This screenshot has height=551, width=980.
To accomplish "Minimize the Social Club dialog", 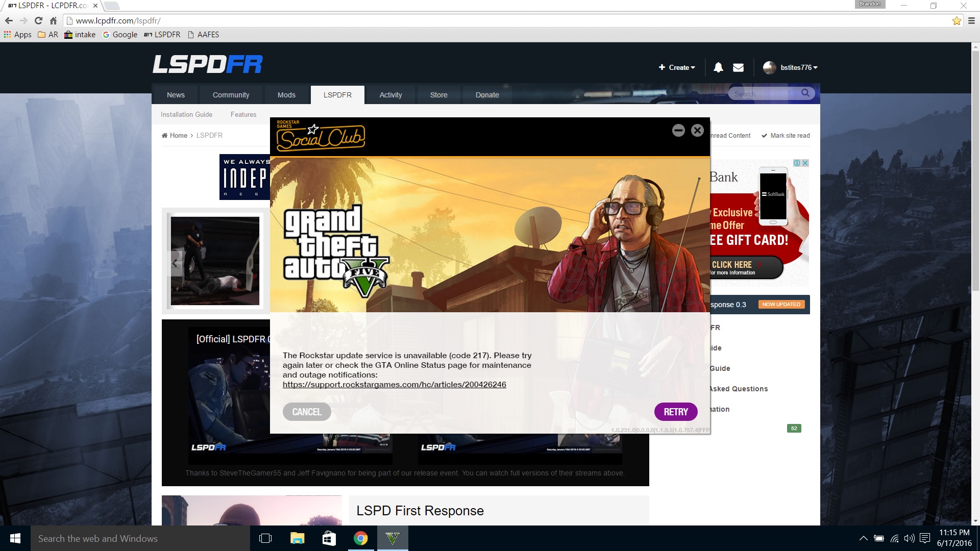I will pyautogui.click(x=678, y=131).
